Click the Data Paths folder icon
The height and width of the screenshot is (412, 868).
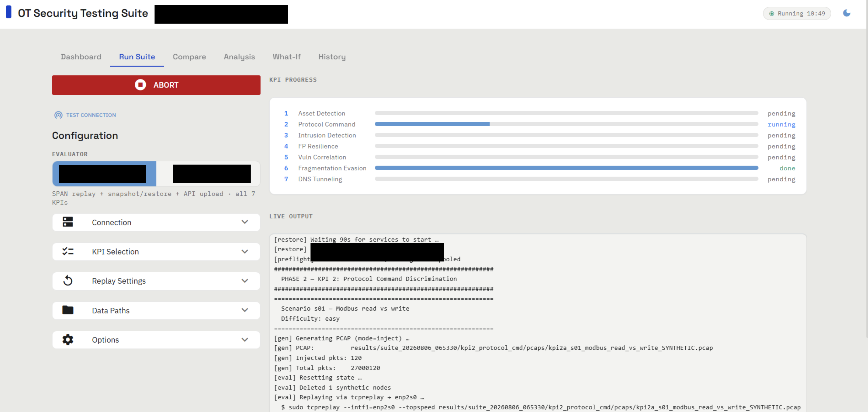[x=68, y=310]
